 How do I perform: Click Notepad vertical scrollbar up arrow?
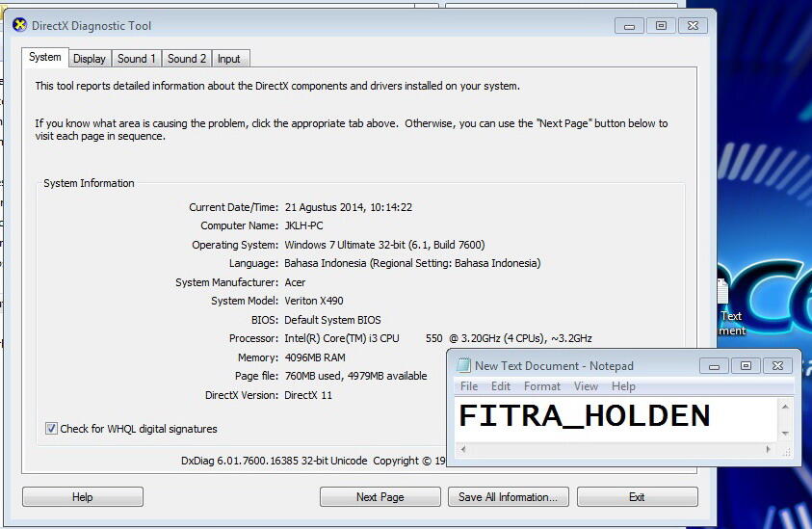point(785,407)
